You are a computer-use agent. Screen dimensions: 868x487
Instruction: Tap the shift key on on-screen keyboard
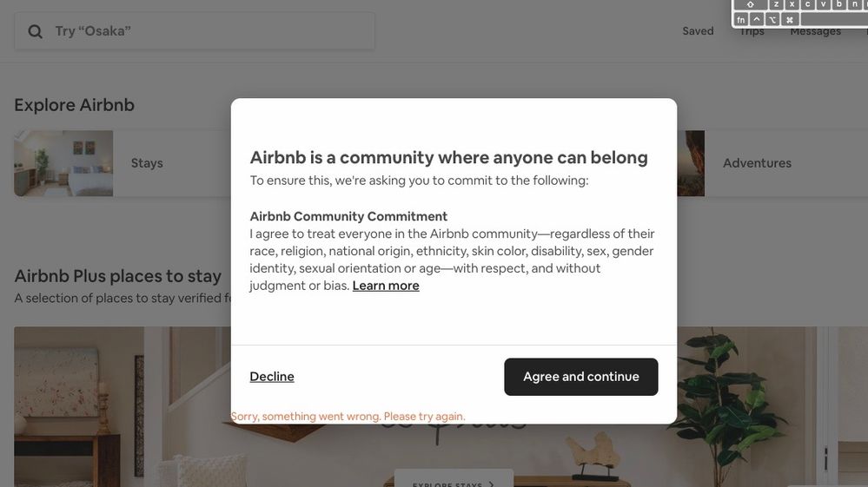click(x=751, y=4)
